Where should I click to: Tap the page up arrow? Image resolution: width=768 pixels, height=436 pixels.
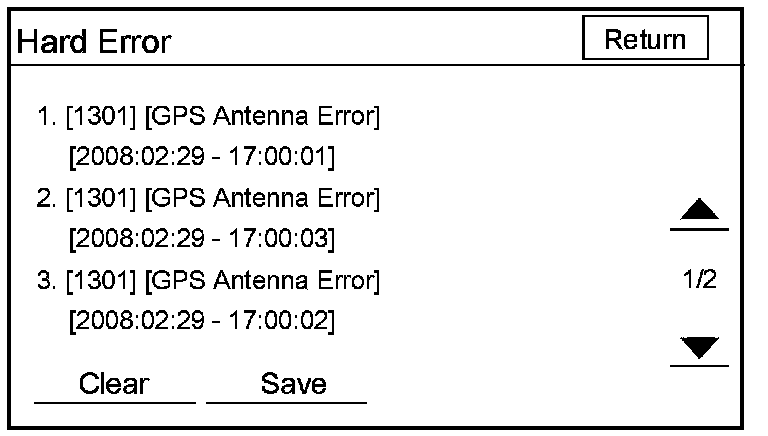(699, 211)
